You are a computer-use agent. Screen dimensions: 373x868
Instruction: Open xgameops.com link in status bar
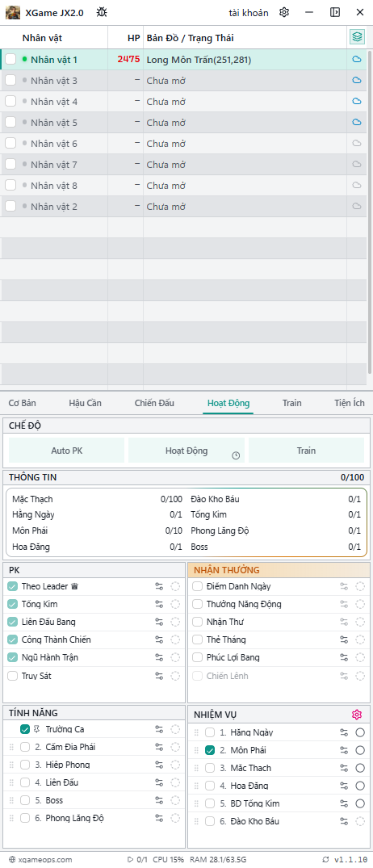point(41,859)
